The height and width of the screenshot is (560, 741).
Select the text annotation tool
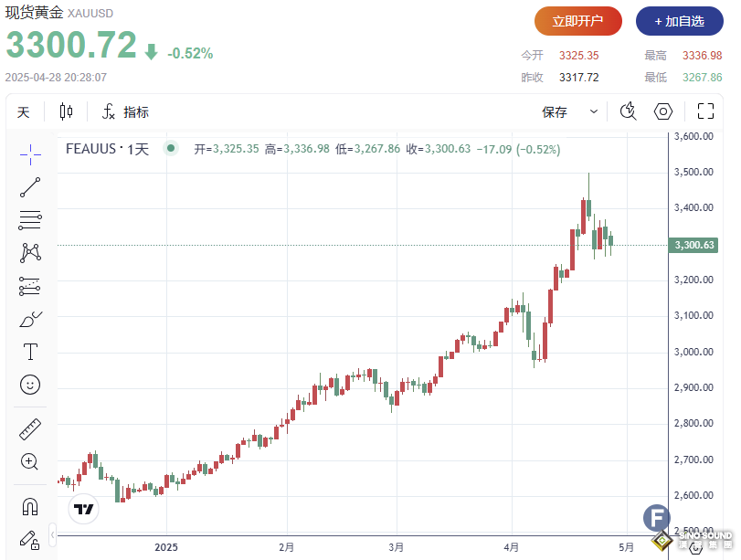click(30, 352)
